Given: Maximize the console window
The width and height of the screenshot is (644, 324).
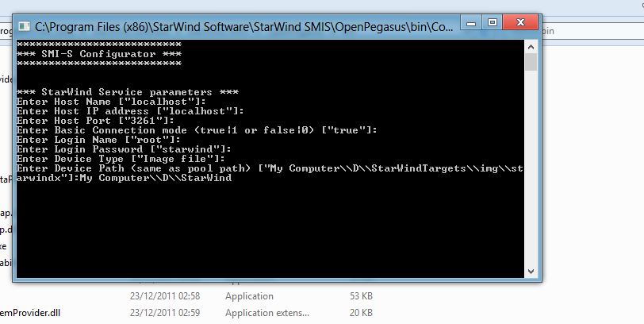Looking at the screenshot, I should 492,22.
